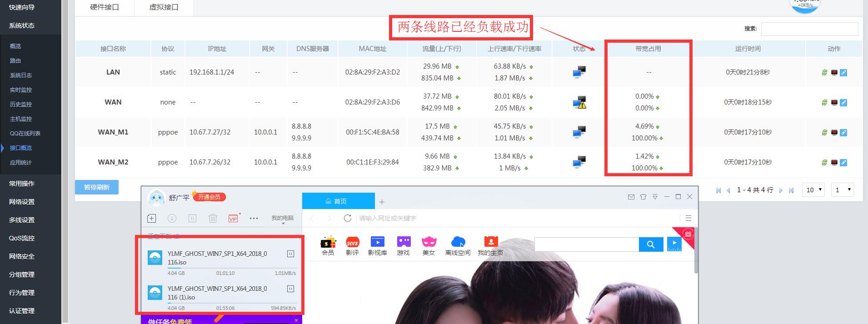Expand the 网络安全 sidebar section
The image size is (868, 324).
22,256
